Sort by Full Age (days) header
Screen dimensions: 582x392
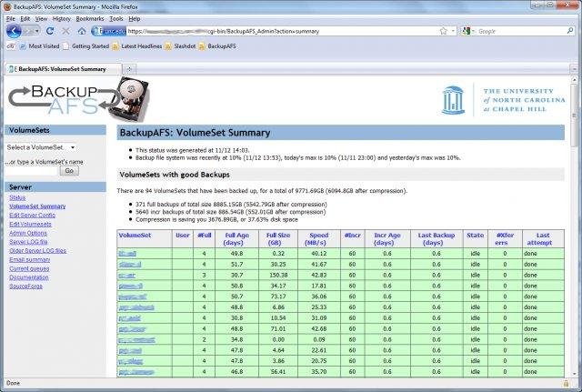236,239
